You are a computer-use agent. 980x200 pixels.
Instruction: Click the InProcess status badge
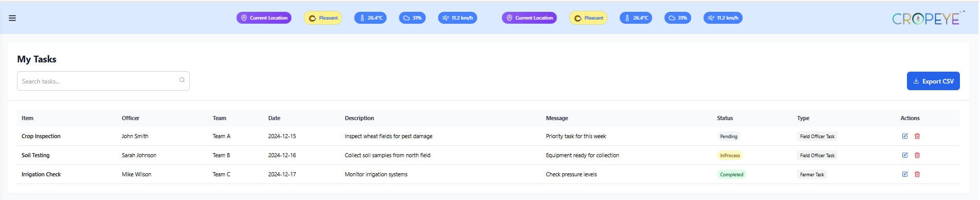[730, 155]
